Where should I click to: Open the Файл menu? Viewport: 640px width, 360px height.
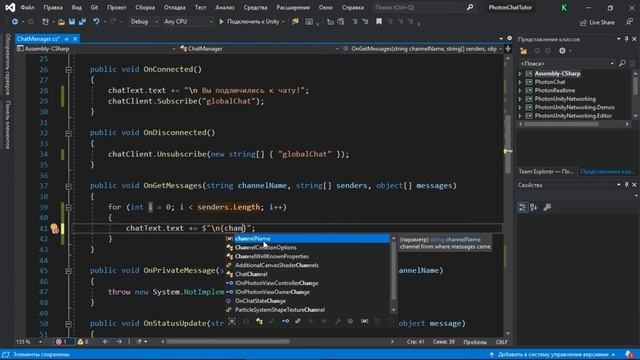tap(27, 7)
